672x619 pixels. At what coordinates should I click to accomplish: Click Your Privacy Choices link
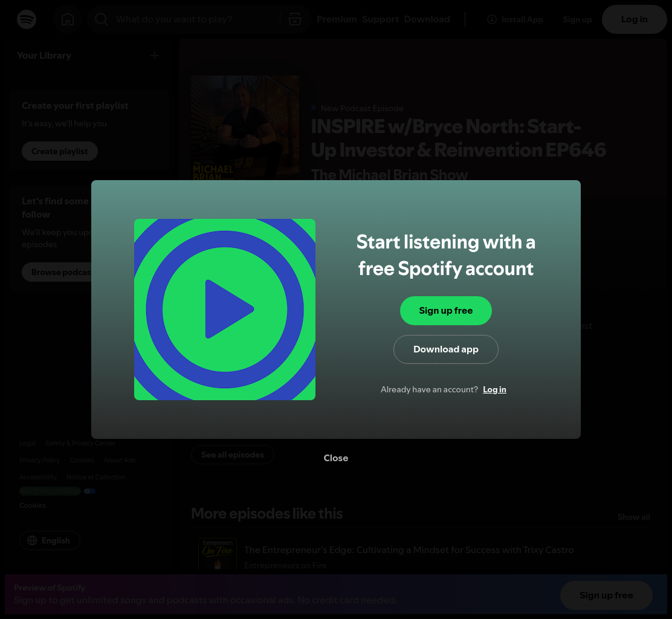pyautogui.click(x=50, y=491)
